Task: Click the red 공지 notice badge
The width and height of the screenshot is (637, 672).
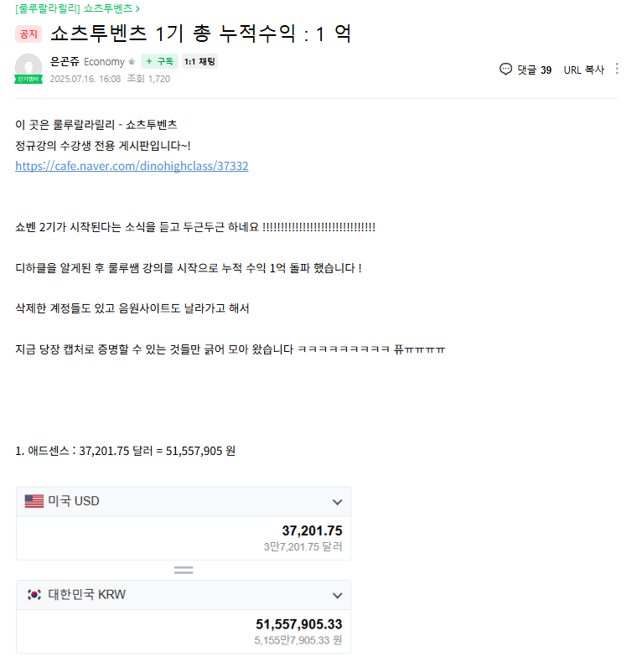Action: coord(28,34)
